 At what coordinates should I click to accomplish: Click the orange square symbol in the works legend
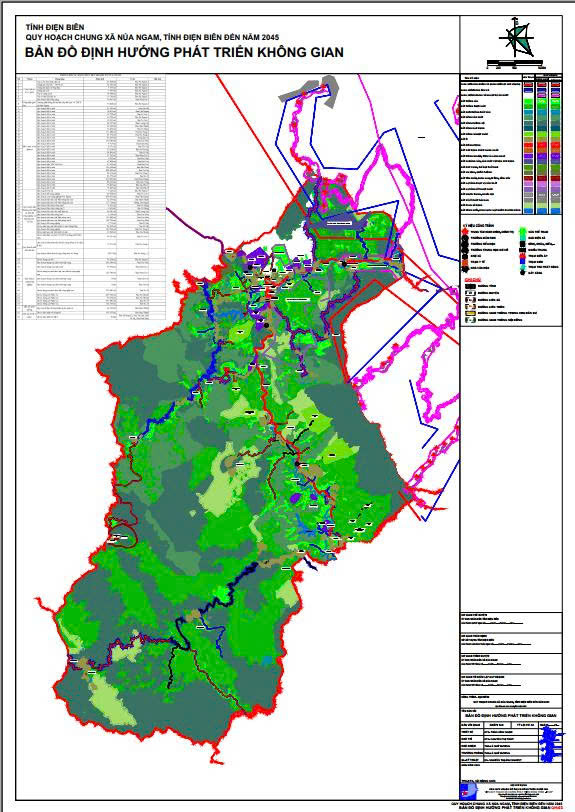coord(465,262)
